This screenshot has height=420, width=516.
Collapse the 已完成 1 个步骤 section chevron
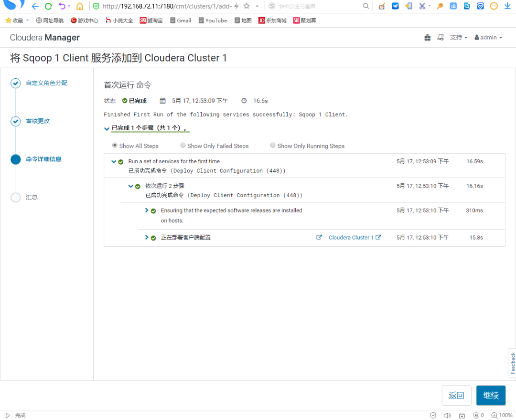(107, 128)
